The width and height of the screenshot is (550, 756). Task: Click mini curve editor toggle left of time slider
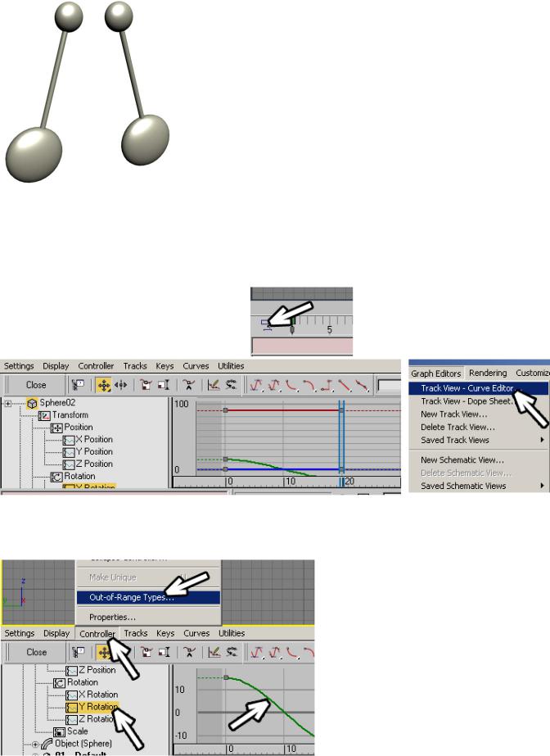point(266,324)
